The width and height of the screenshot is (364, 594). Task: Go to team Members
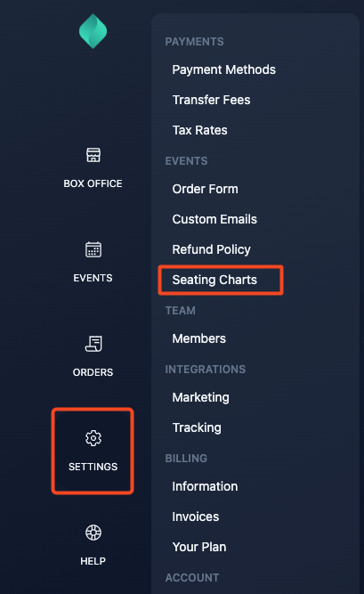coord(199,338)
